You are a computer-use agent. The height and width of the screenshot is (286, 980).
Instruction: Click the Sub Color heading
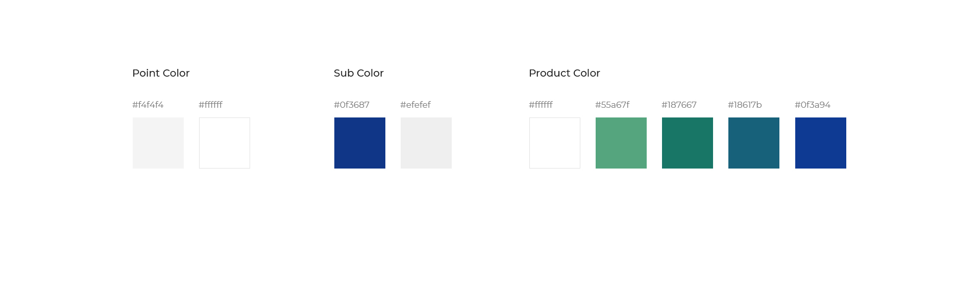tap(359, 73)
